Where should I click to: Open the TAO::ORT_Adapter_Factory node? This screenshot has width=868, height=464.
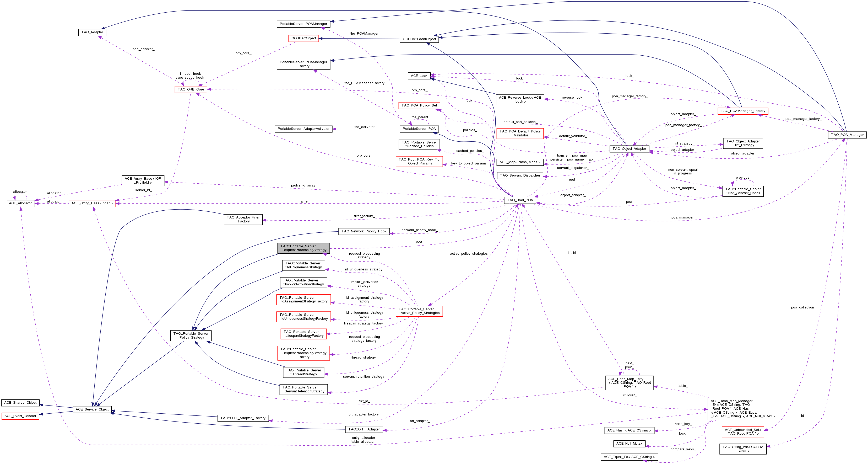pos(243,418)
